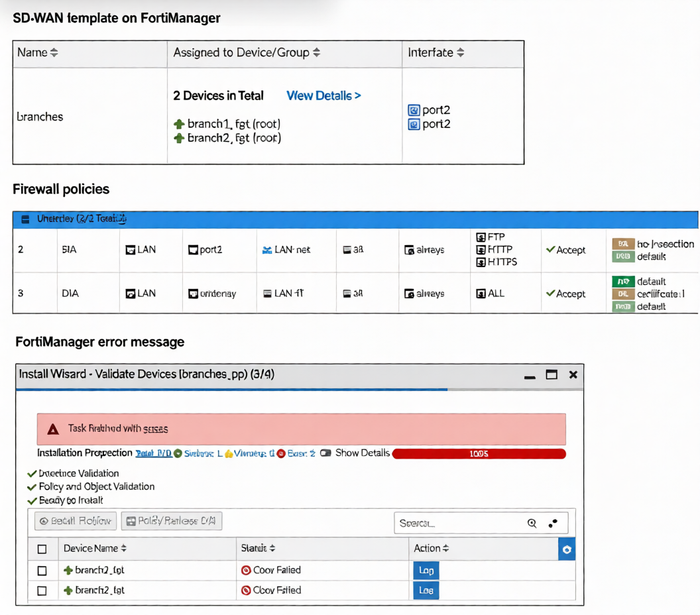The height and width of the screenshot is (615, 700).
Task: Click the blue column settings gear icon
Action: [567, 549]
